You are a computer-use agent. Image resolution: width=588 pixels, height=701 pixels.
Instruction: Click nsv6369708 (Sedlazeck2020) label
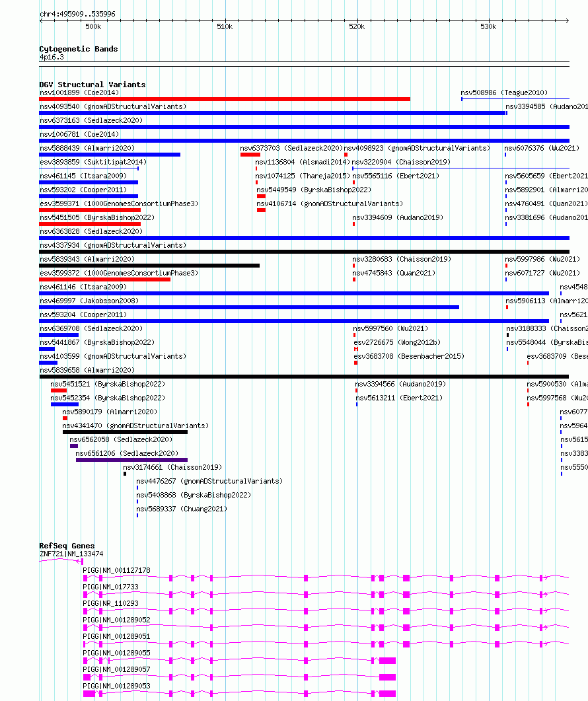[91, 328]
